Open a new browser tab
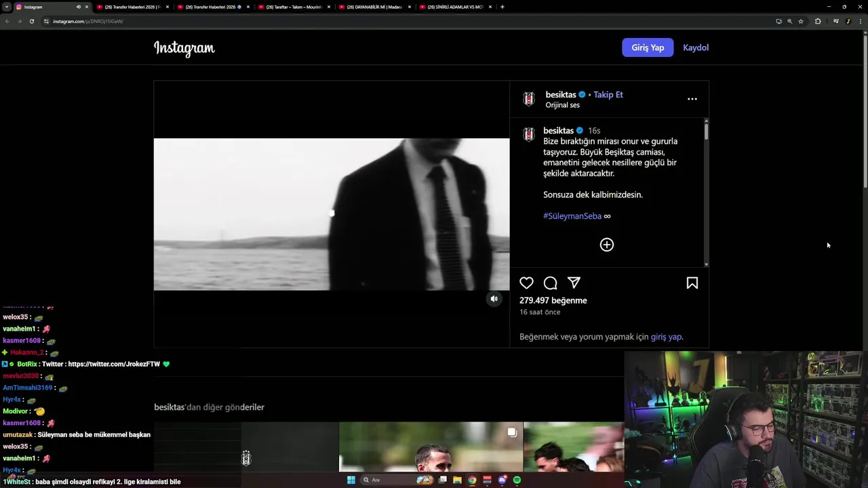This screenshot has width=868, height=488. pyautogui.click(x=502, y=7)
